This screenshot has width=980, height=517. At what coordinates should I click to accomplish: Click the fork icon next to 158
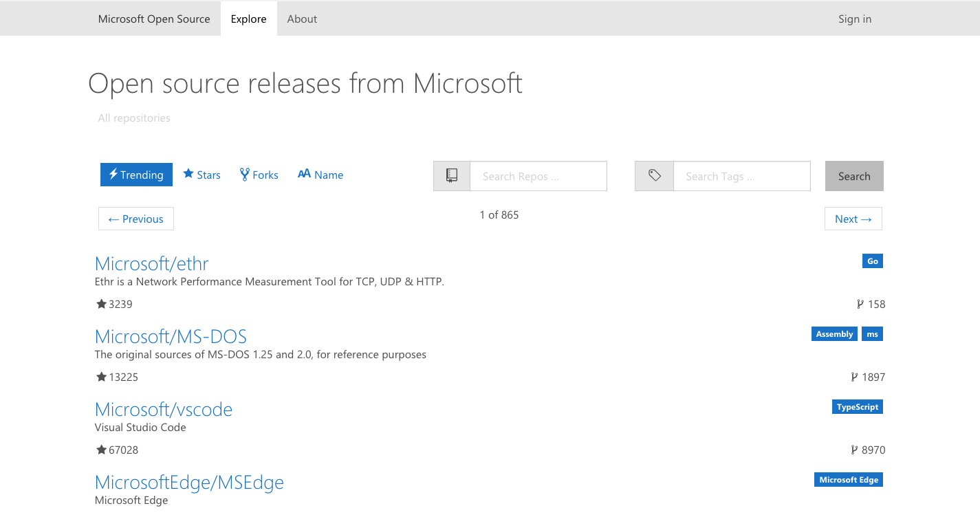click(860, 304)
